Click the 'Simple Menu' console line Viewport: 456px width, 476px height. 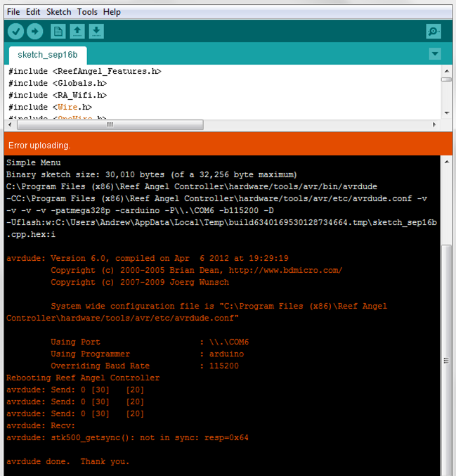[x=33, y=162]
